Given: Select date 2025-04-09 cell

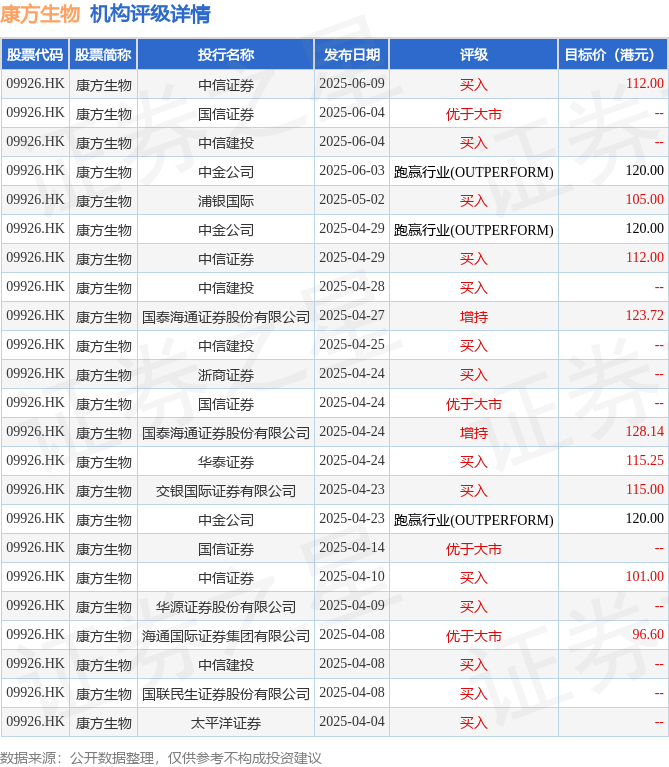Looking at the screenshot, I should coord(352,606).
